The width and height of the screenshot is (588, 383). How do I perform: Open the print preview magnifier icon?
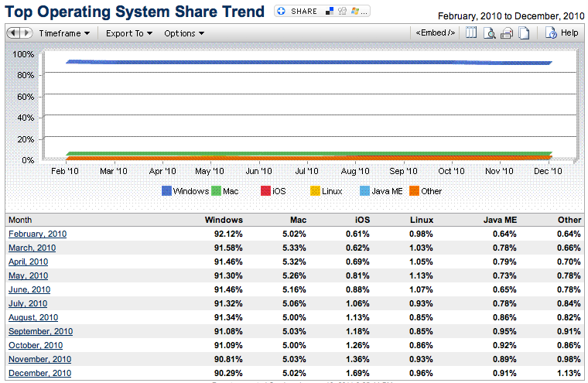[x=489, y=33]
